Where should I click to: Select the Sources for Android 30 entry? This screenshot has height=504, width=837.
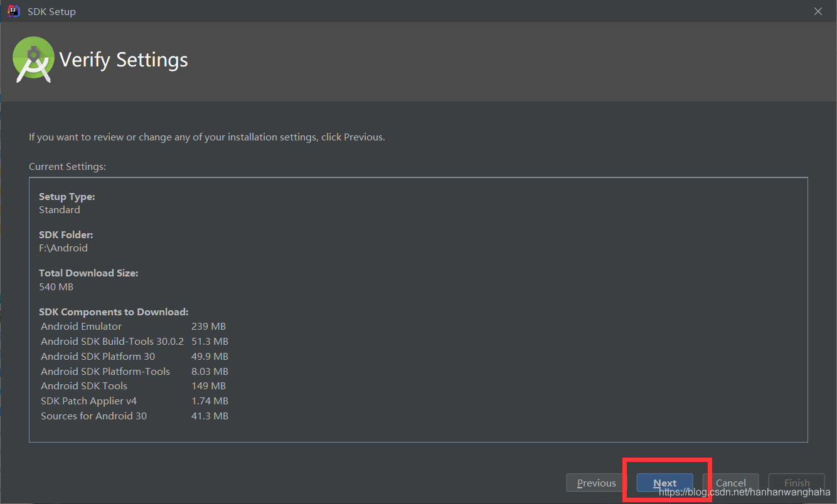point(93,416)
